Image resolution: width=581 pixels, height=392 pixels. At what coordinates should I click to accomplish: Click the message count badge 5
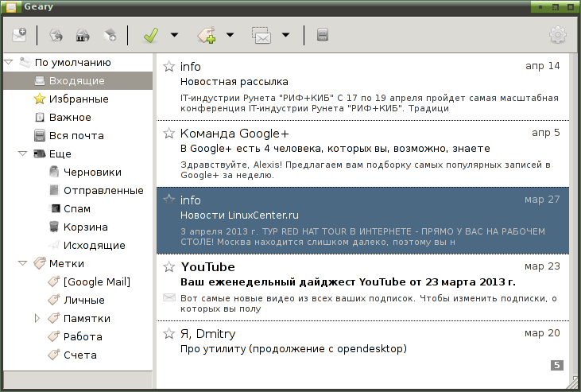[557, 365]
